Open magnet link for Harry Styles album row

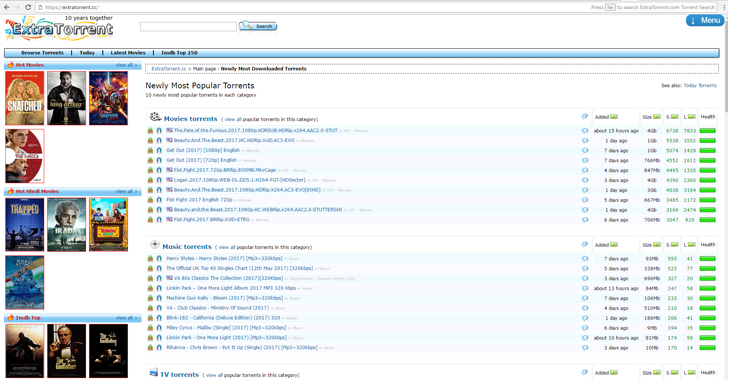[159, 259]
